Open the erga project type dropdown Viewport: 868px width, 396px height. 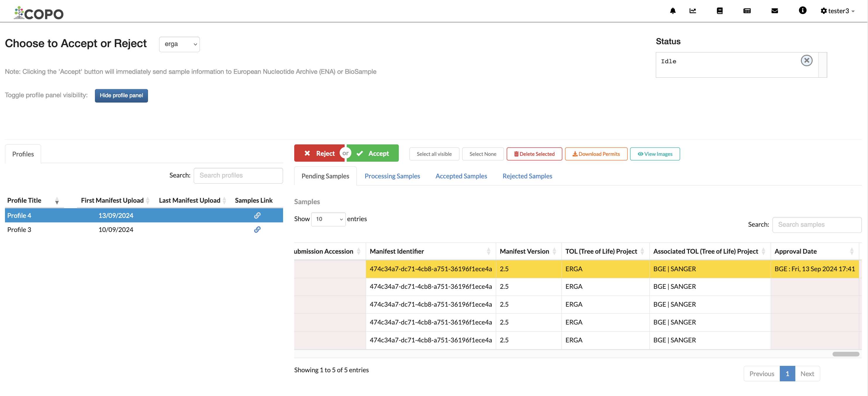pos(179,44)
